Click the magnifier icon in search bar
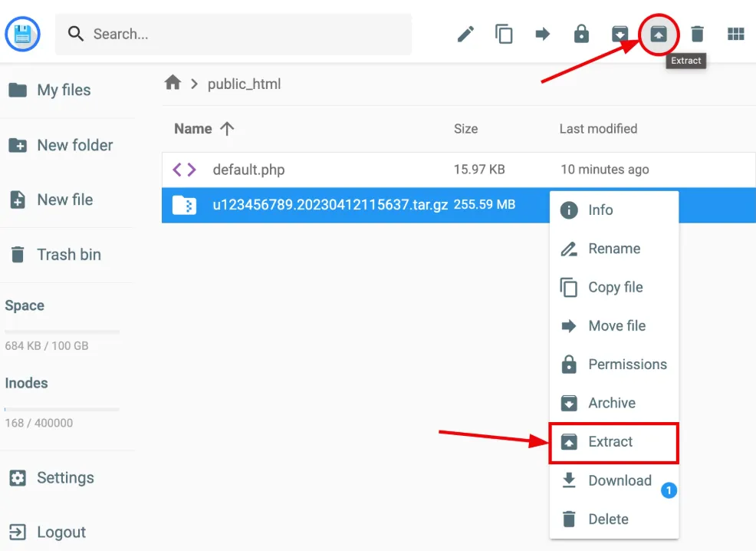This screenshot has height=551, width=756. (76, 34)
